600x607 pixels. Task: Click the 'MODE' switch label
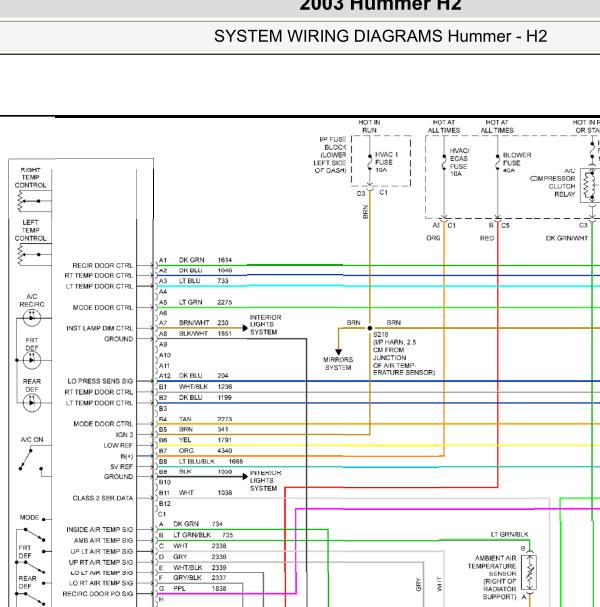pos(29,518)
